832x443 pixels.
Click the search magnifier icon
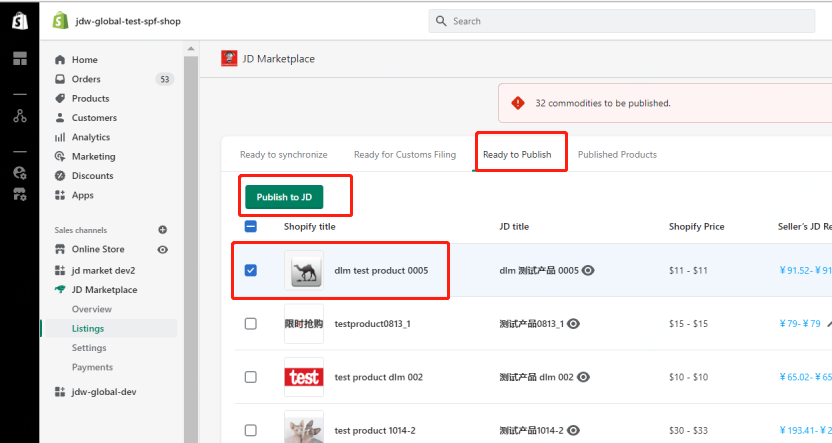click(441, 21)
